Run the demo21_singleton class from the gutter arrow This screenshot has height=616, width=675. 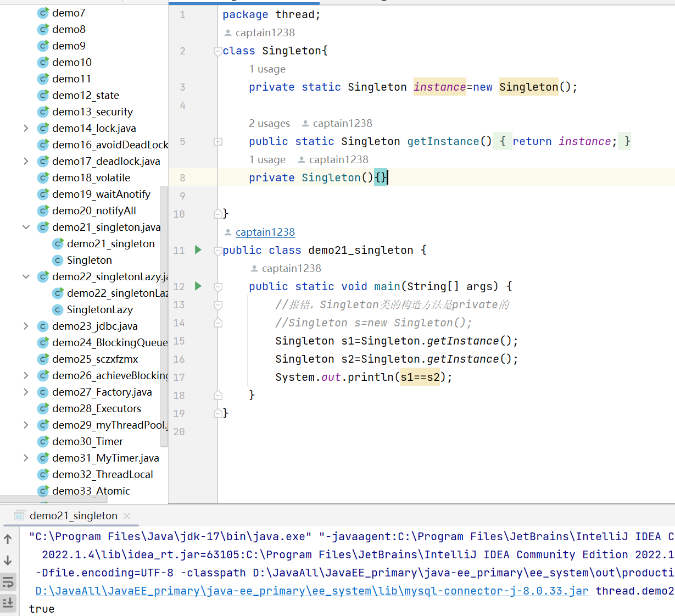(198, 250)
